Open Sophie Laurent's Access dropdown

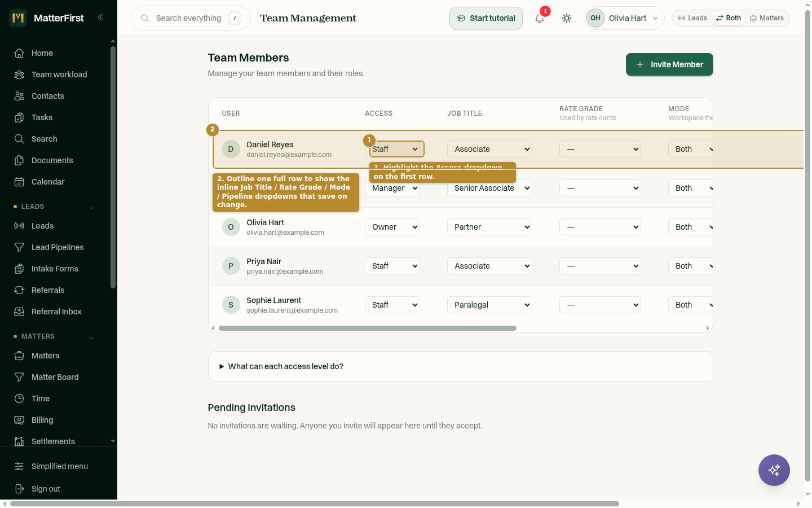point(392,305)
